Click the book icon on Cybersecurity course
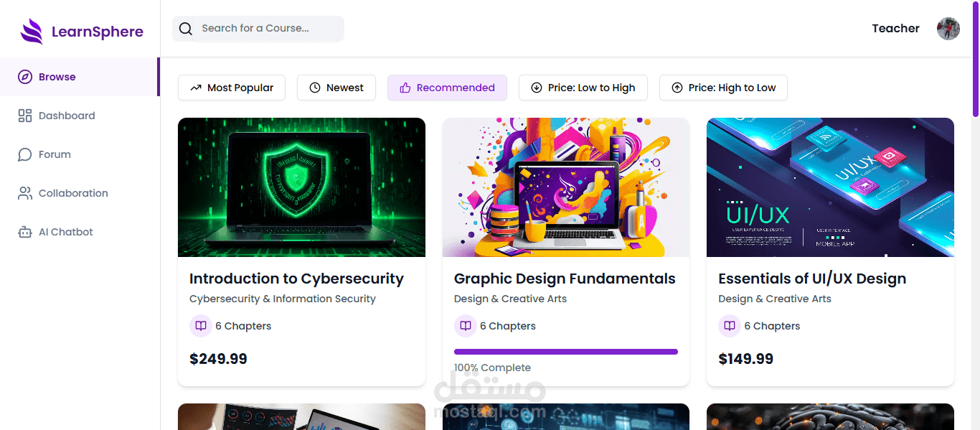This screenshot has height=430, width=980. (x=201, y=326)
